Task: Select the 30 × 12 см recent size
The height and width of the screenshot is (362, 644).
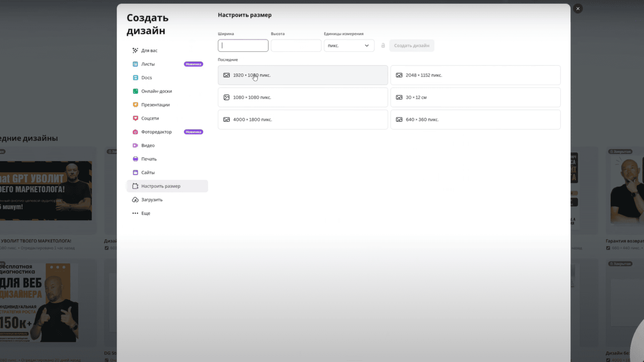Action: pos(475,97)
